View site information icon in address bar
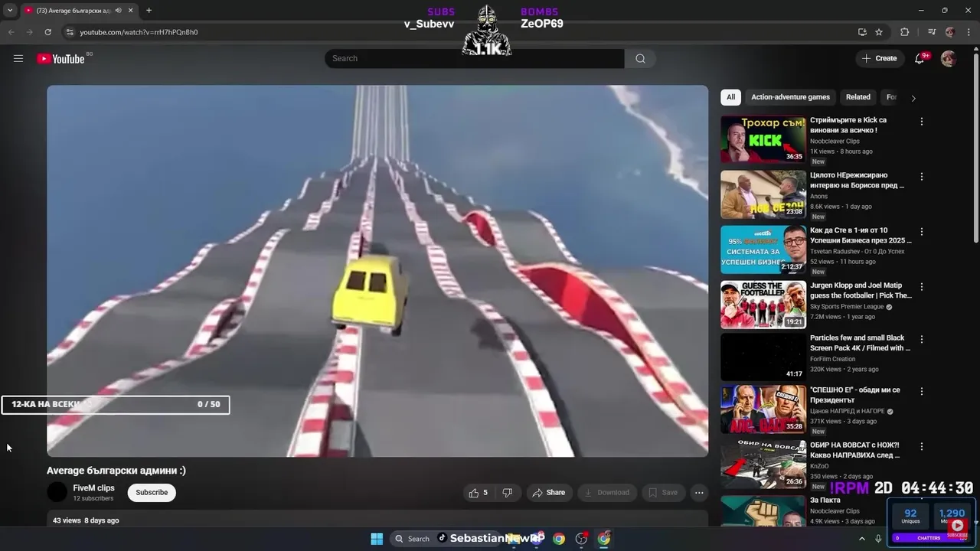The height and width of the screenshot is (551, 980). (70, 32)
